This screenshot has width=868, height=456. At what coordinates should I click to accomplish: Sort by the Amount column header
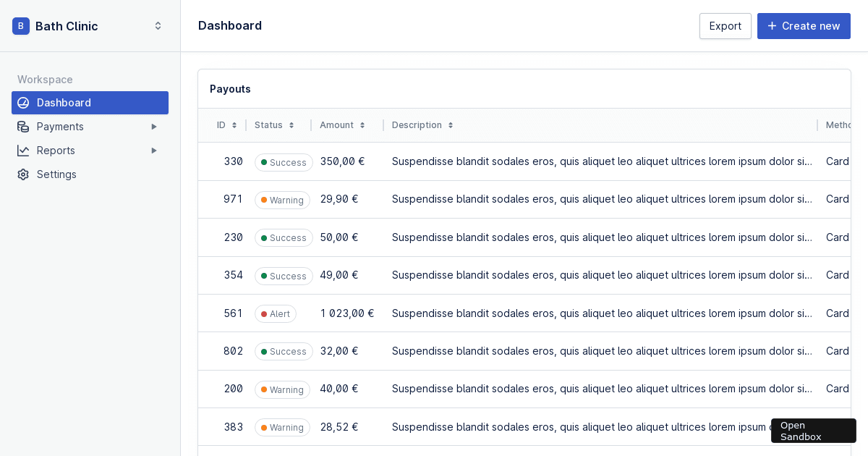coord(342,125)
